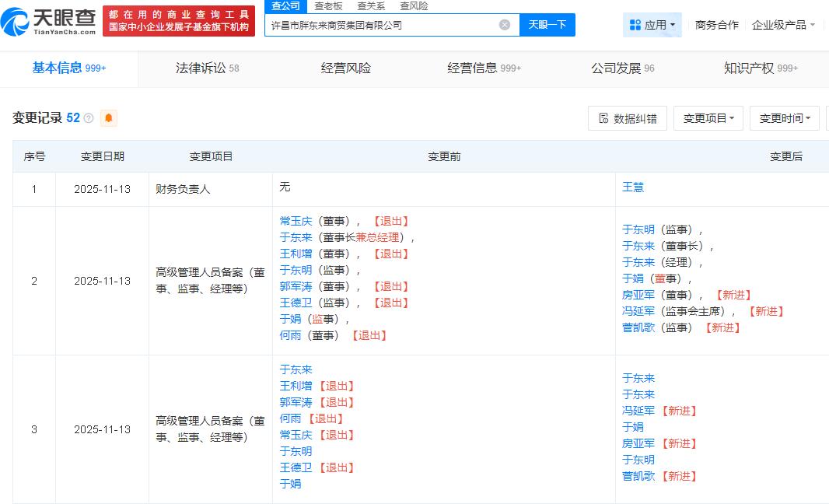Open 王慧 person link in row 1
The height and width of the screenshot is (504, 829).
point(633,187)
